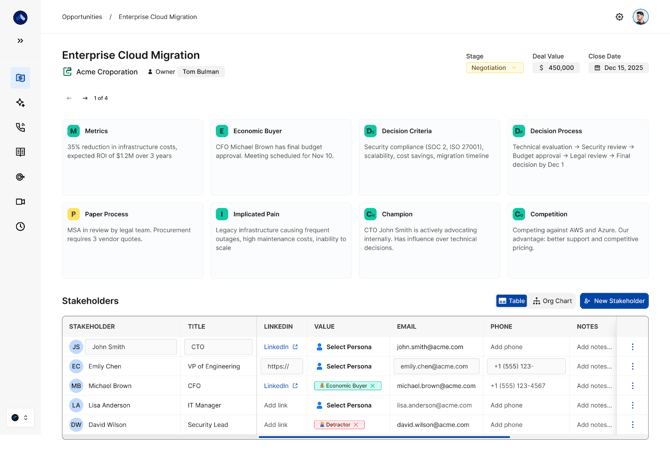Click the deal value 450,000 field

(x=555, y=68)
